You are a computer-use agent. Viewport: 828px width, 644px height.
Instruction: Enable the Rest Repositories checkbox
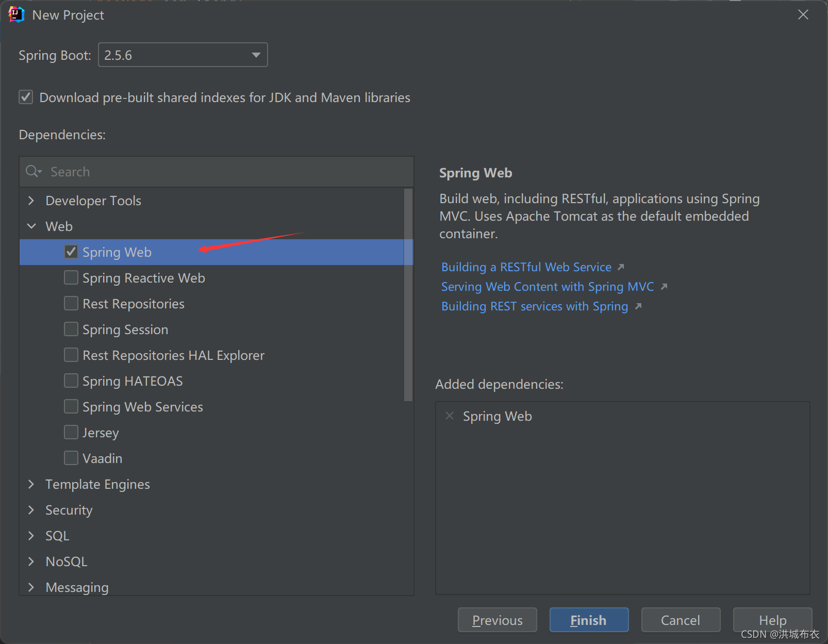pyautogui.click(x=71, y=303)
